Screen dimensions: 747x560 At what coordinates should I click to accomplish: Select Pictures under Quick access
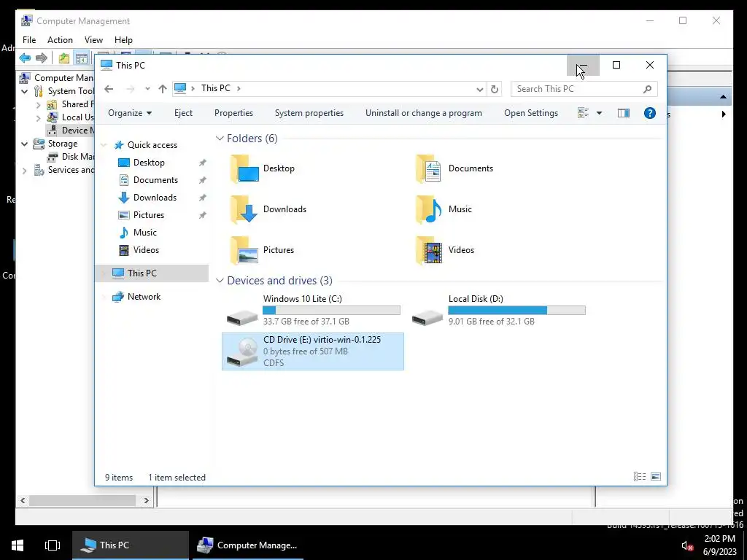149,215
